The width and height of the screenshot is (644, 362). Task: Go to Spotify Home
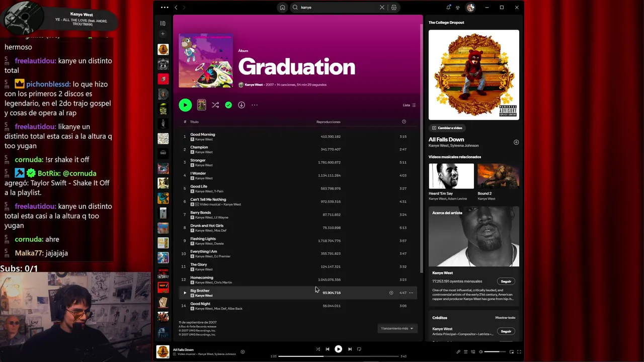(x=282, y=8)
